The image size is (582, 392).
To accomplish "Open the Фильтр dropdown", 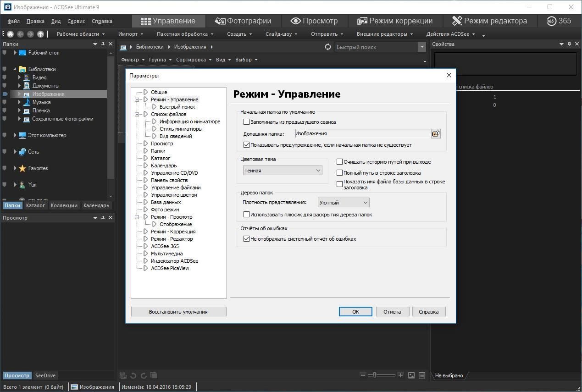I will 133,60.
